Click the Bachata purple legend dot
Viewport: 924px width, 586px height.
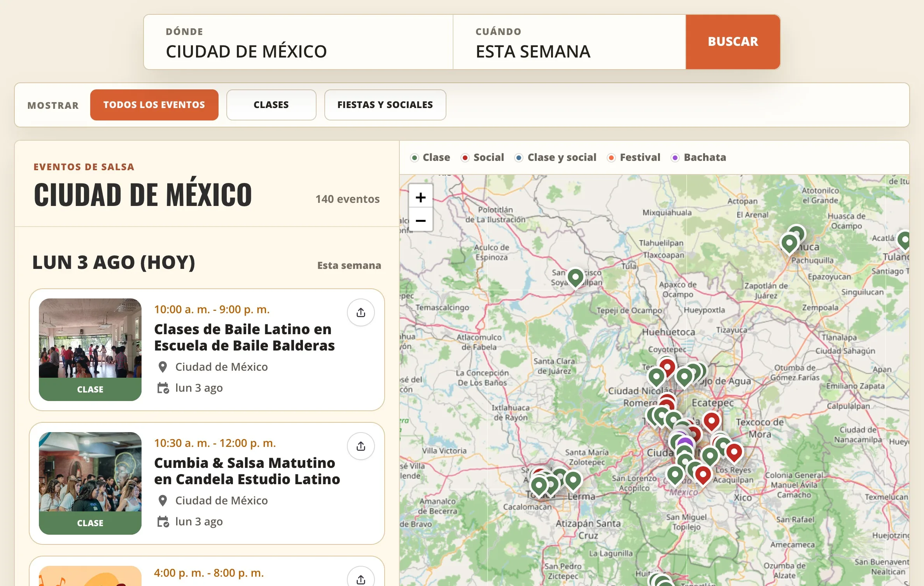675,157
